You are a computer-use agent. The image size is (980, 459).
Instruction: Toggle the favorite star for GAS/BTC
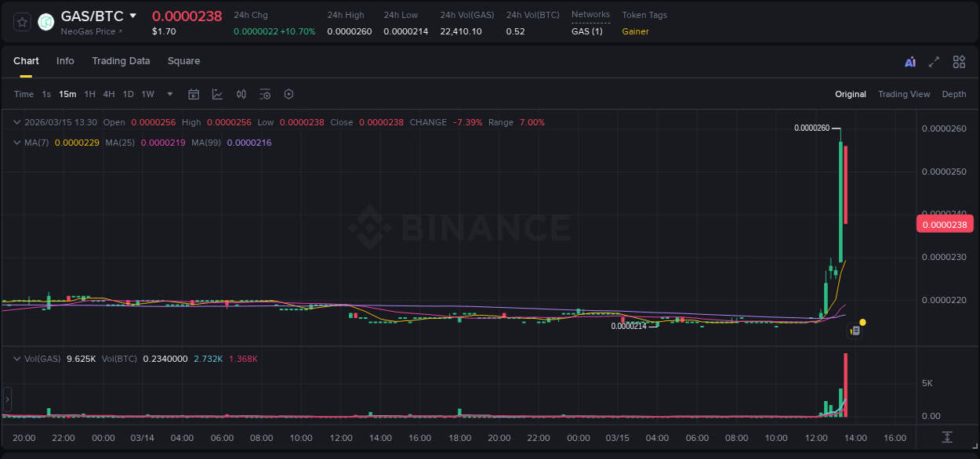coord(21,21)
